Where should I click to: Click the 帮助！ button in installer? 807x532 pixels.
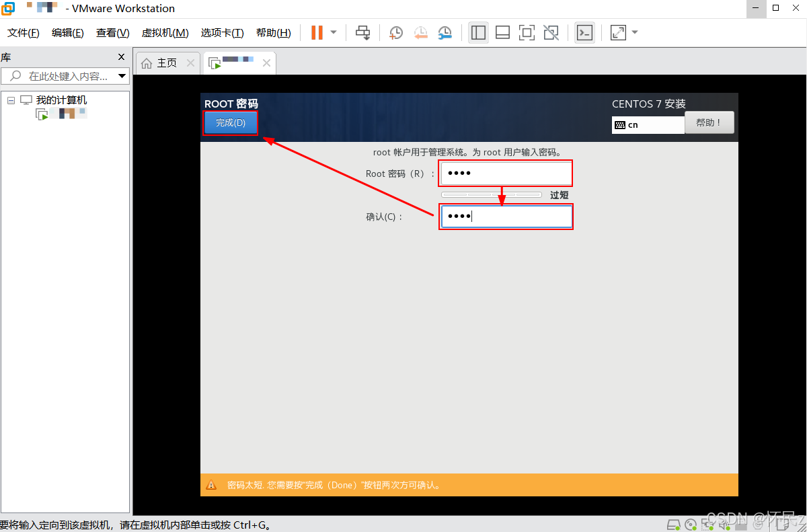tap(709, 122)
